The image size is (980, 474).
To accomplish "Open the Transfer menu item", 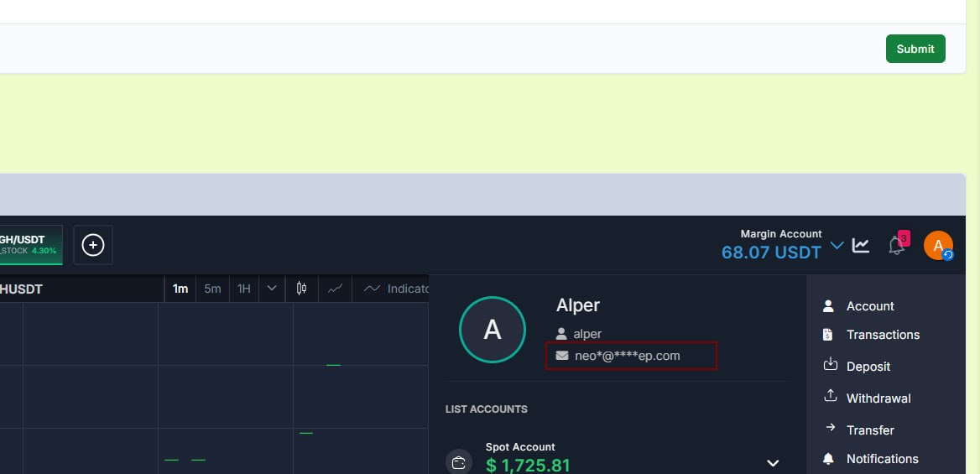I will point(870,430).
